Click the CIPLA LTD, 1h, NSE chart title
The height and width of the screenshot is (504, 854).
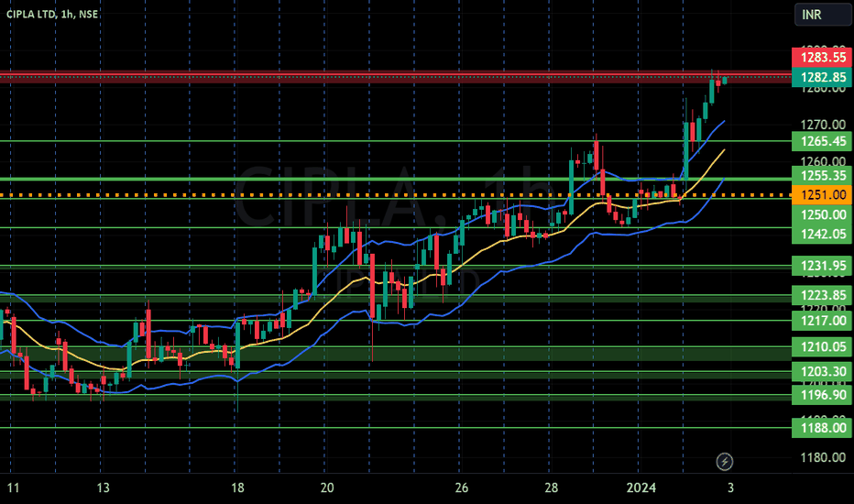tap(52, 14)
